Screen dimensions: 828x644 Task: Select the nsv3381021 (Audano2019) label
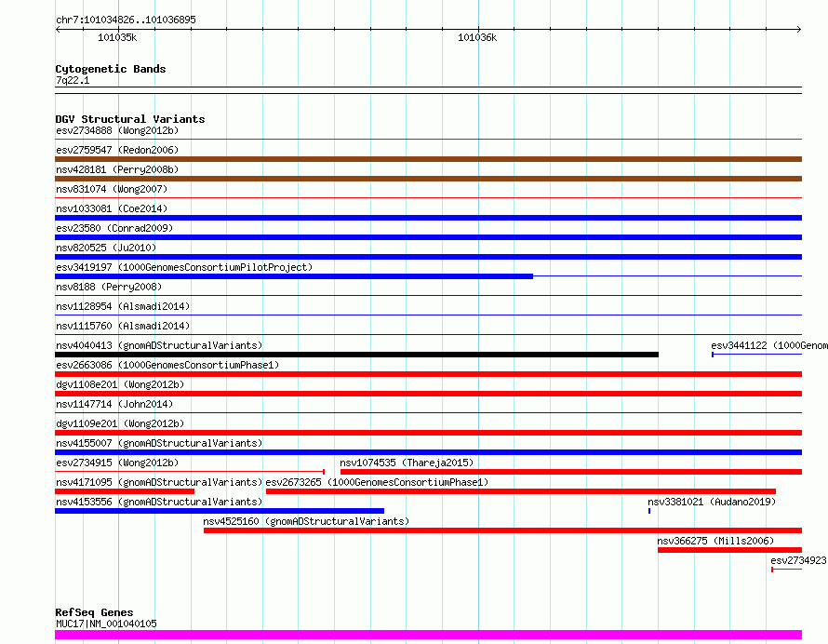(x=712, y=502)
